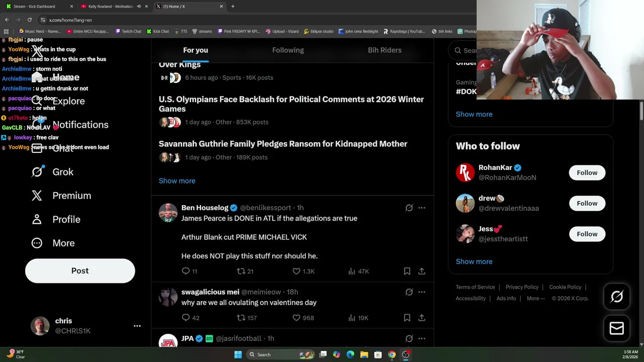Screen dimensions: 644x362
Task: Bookmark Ben Houselog's post
Action: pyautogui.click(x=407, y=271)
